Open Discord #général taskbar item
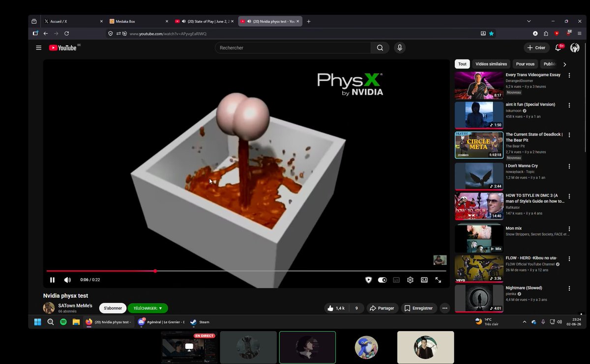 (161, 322)
